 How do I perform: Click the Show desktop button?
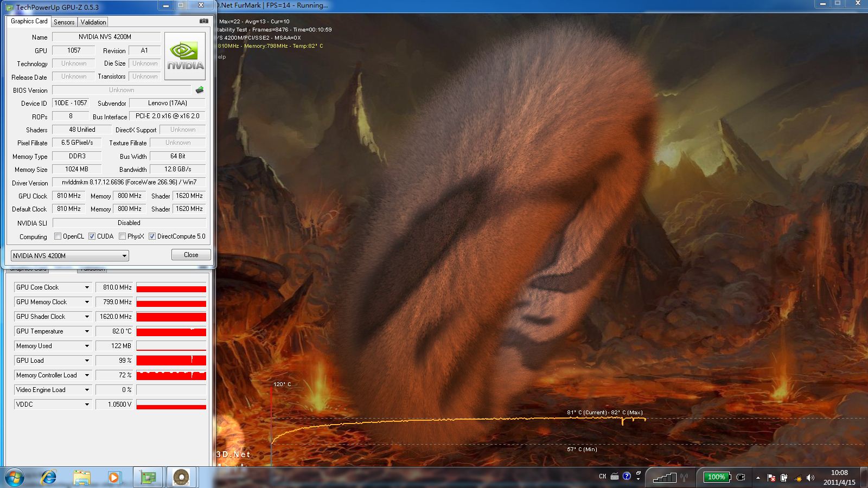(x=864, y=477)
